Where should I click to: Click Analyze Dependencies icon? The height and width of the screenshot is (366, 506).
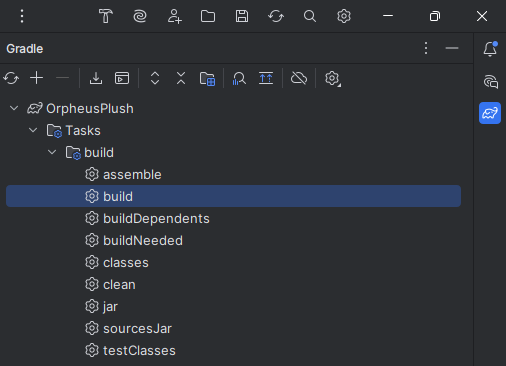point(239,79)
